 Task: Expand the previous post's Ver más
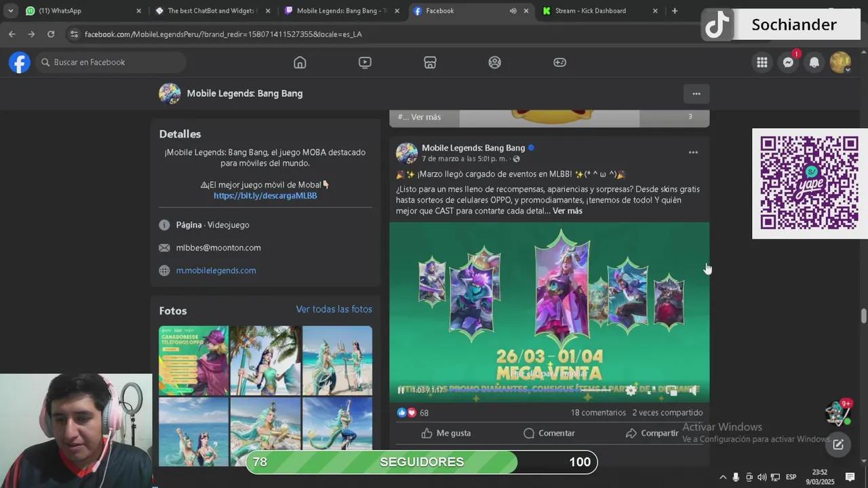(426, 117)
